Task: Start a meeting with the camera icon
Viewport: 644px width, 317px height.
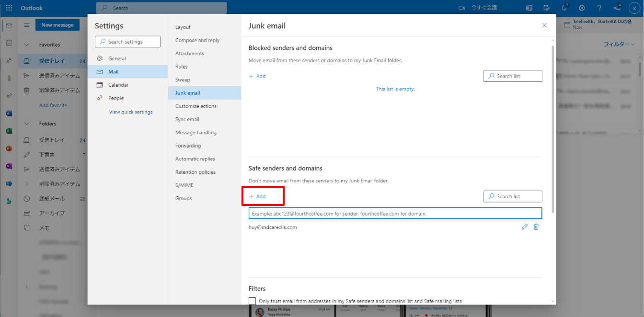Action: click(x=462, y=8)
